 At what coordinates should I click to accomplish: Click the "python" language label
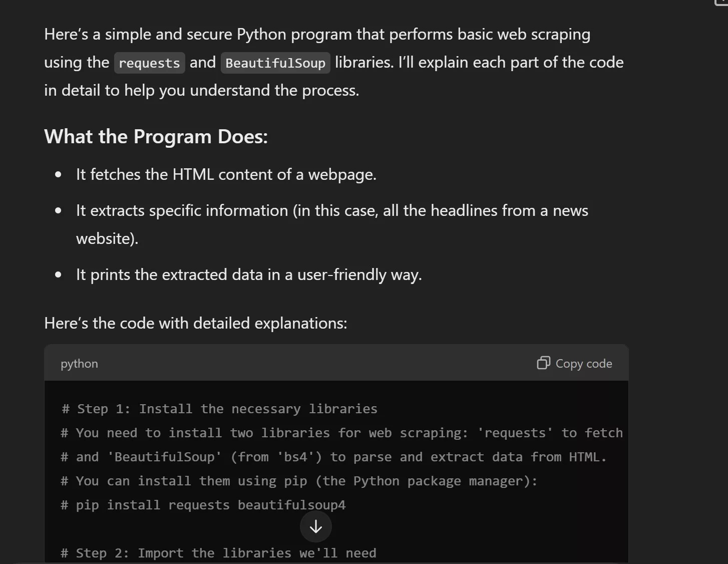(x=79, y=364)
